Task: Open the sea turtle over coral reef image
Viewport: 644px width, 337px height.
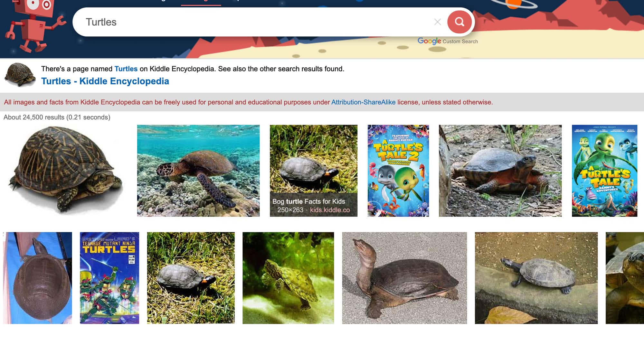Action: pyautogui.click(x=198, y=171)
